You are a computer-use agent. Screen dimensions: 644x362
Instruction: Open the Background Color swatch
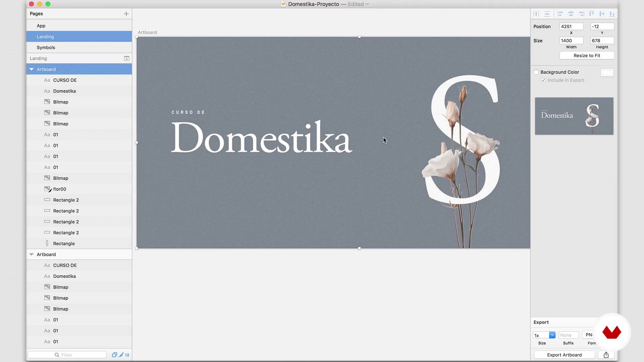coord(607,73)
